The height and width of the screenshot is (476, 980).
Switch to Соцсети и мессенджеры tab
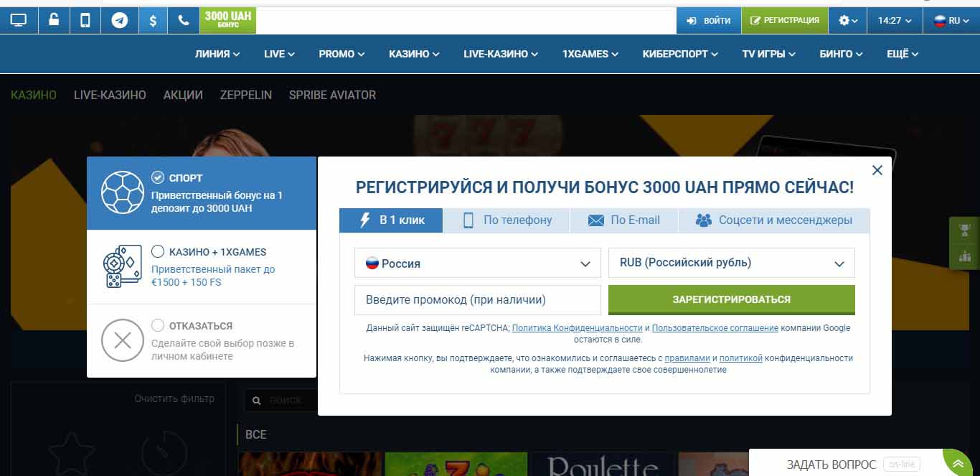point(774,220)
